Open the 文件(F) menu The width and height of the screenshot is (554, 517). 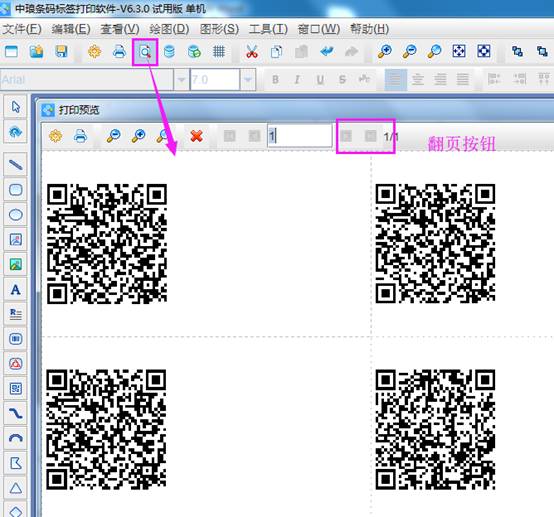(22, 29)
